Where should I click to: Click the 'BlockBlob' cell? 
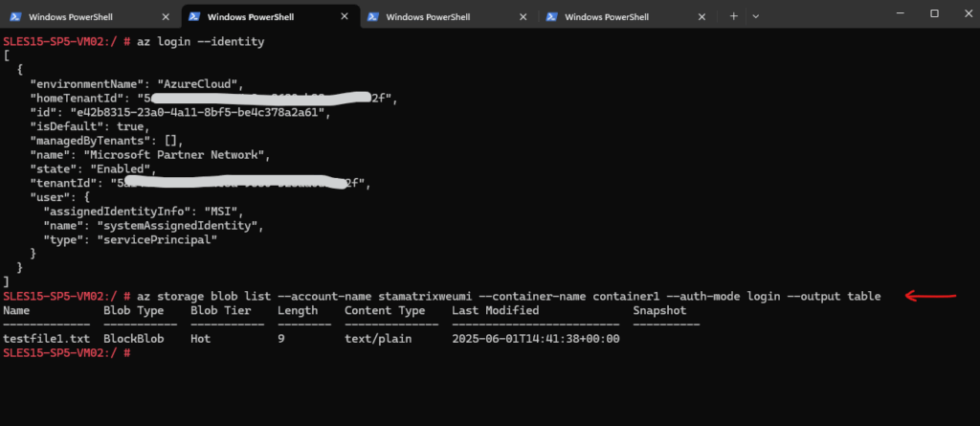coord(133,339)
